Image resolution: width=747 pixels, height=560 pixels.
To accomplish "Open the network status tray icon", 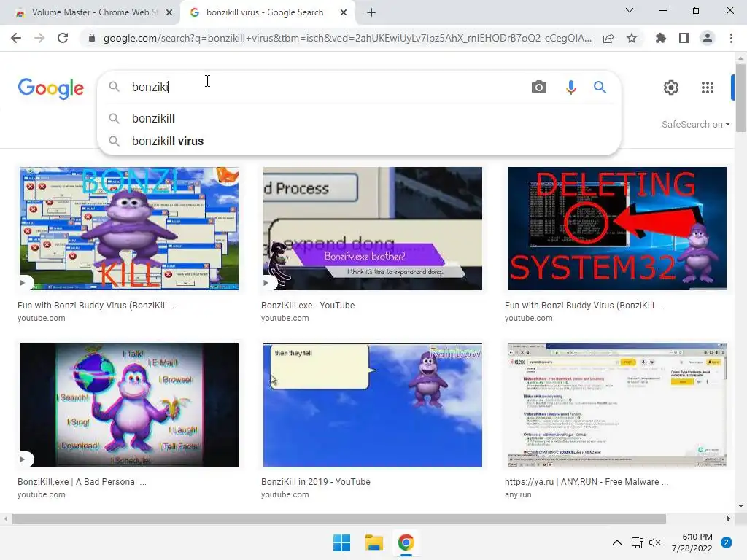I will pos(637,542).
